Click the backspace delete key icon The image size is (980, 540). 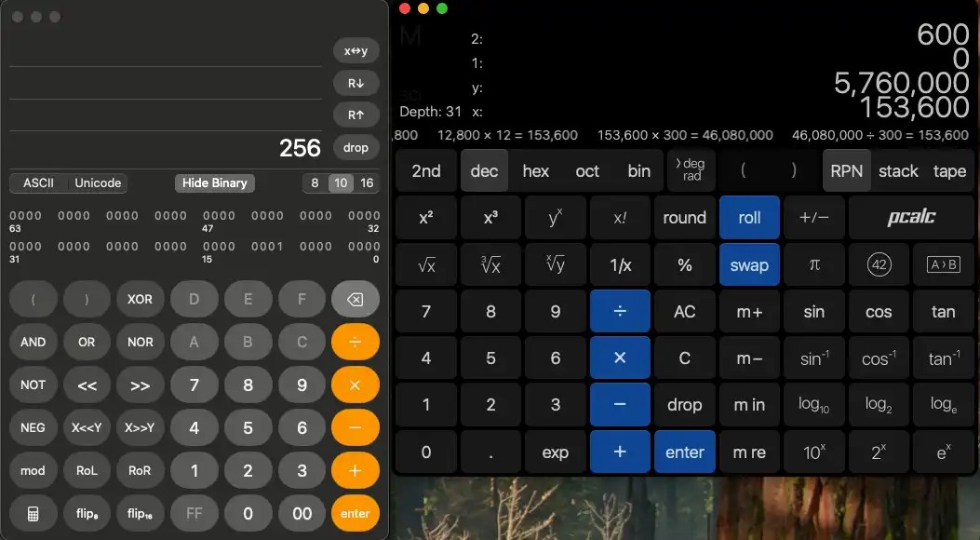click(355, 300)
